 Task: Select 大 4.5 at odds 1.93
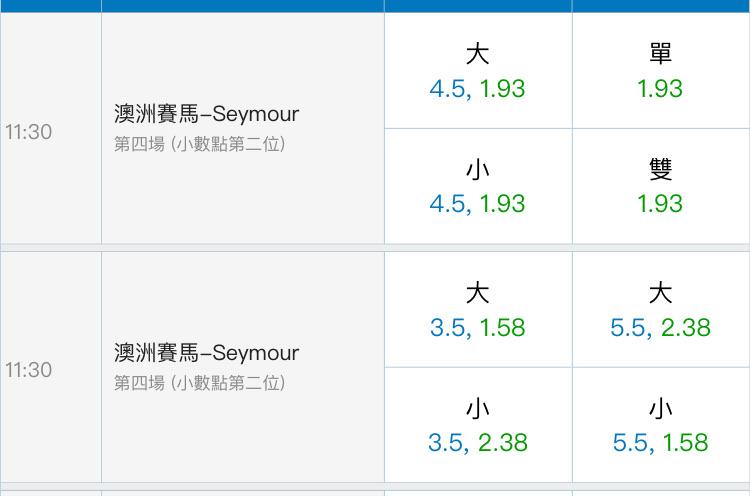point(478,70)
